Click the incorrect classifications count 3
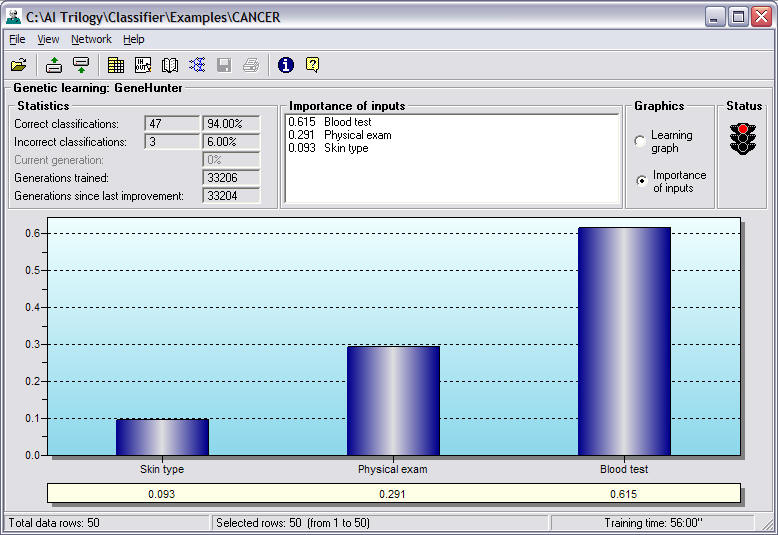Image resolution: width=778 pixels, height=535 pixels. coord(172,142)
